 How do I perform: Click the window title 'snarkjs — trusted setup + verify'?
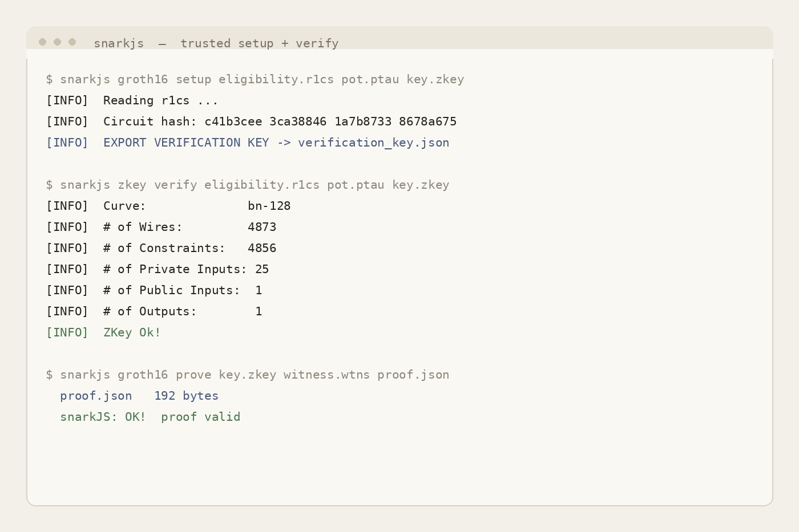[216, 43]
